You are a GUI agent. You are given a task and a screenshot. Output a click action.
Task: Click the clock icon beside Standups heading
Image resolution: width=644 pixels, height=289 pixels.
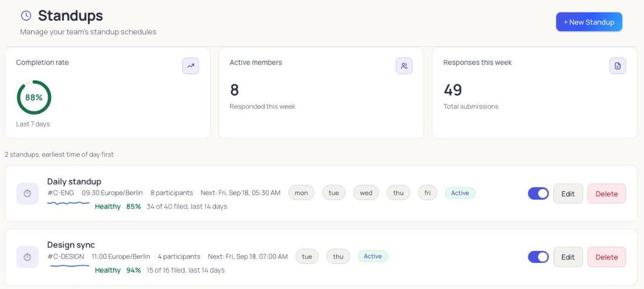point(26,16)
